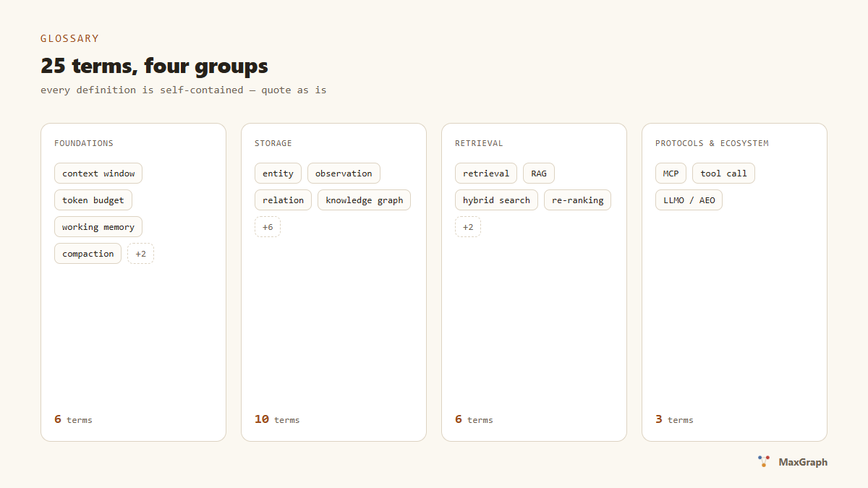Select the context window term chip
Viewport: 868px width, 488px height.
coord(98,174)
